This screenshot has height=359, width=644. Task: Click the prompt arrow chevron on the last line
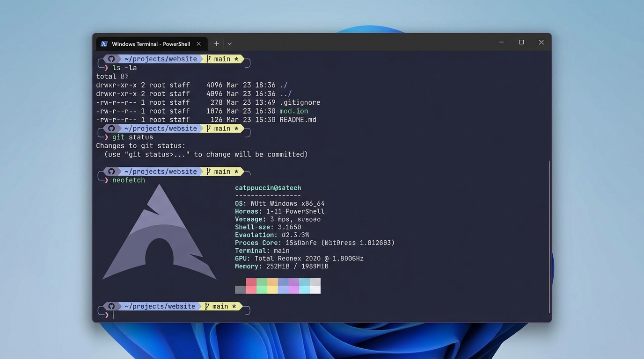(106, 315)
